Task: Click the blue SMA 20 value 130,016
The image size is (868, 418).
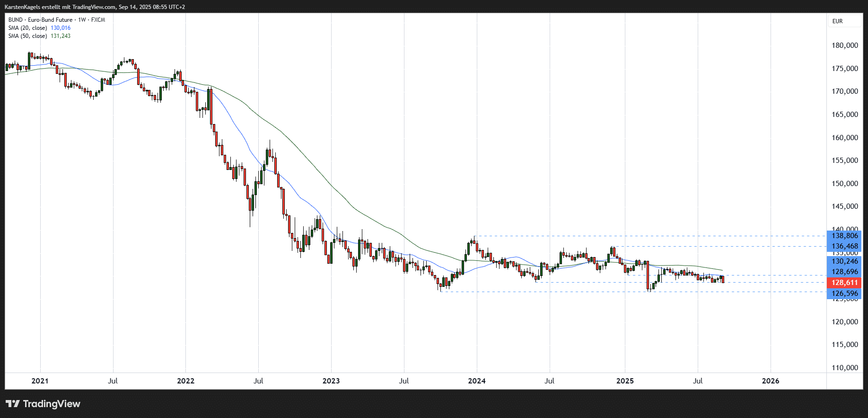Action: (x=61, y=28)
